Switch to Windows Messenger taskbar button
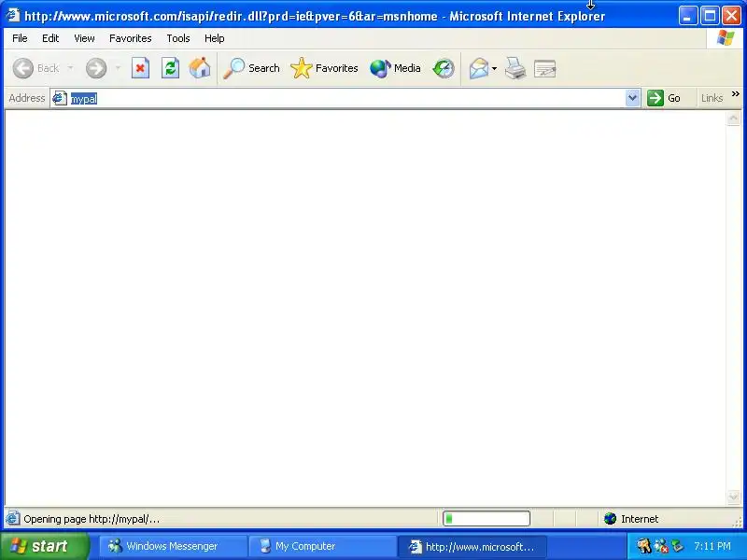The width and height of the screenshot is (747, 560). point(173,546)
